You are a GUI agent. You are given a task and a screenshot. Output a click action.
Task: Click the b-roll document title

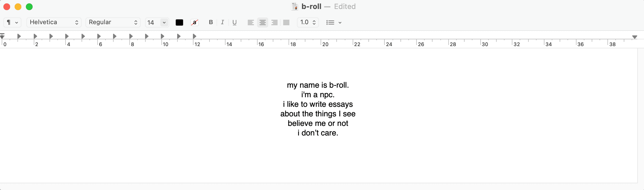click(311, 6)
